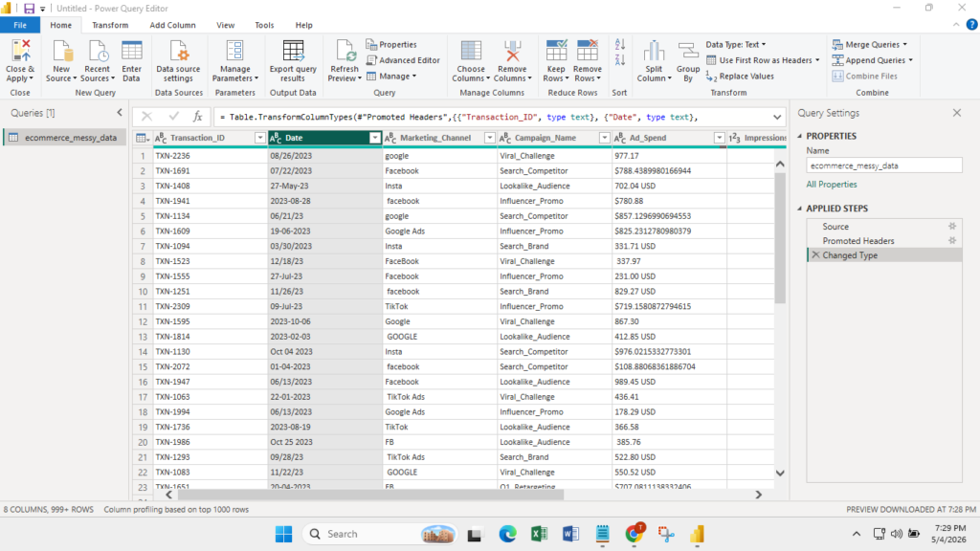Cancel formula edit with the X icon
This screenshot has width=980, height=551.
[x=146, y=116]
